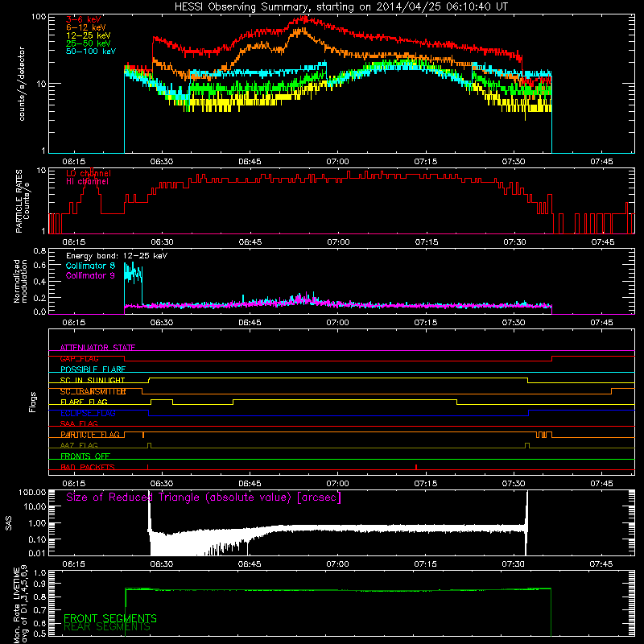Click the BAD_PACKETS flag label
Image resolution: width=644 pixels, height=644 pixels.
(x=88, y=467)
